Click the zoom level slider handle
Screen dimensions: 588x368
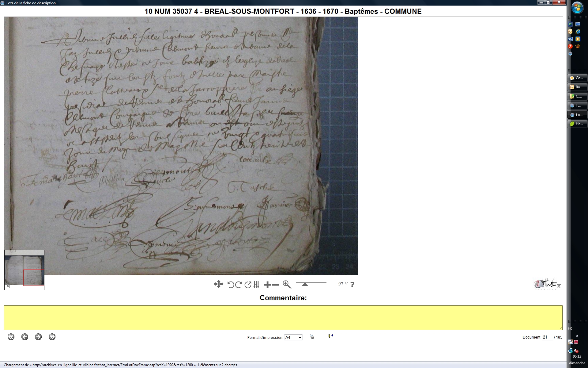[x=305, y=285]
